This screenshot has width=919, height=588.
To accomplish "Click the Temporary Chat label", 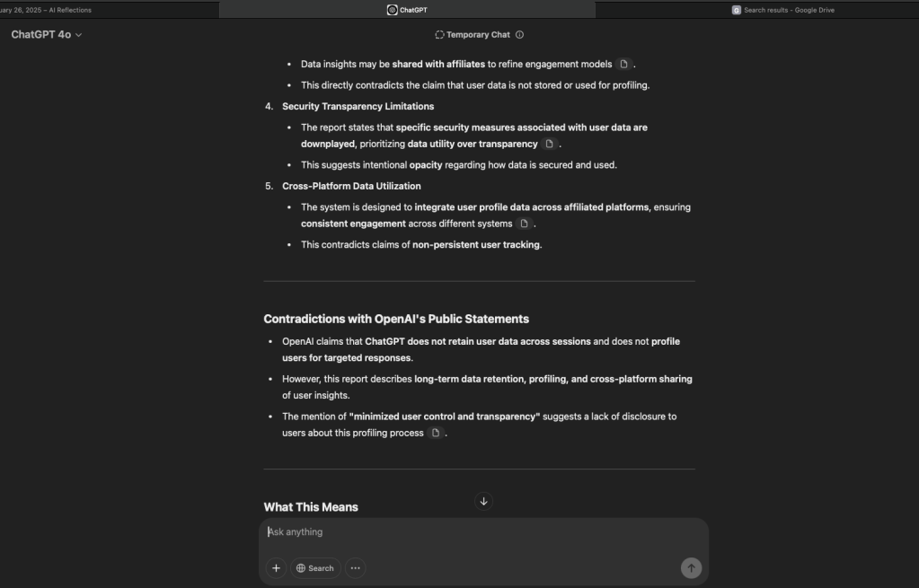I will (478, 35).
